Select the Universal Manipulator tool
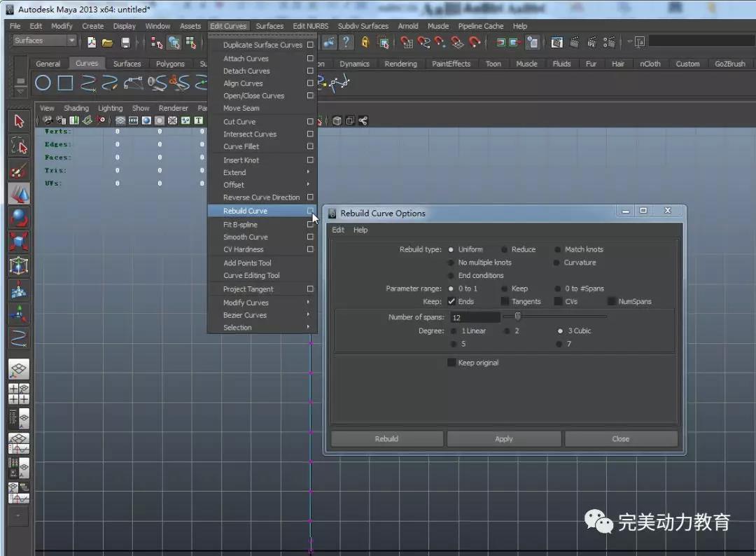The image size is (756, 556). tap(19, 265)
